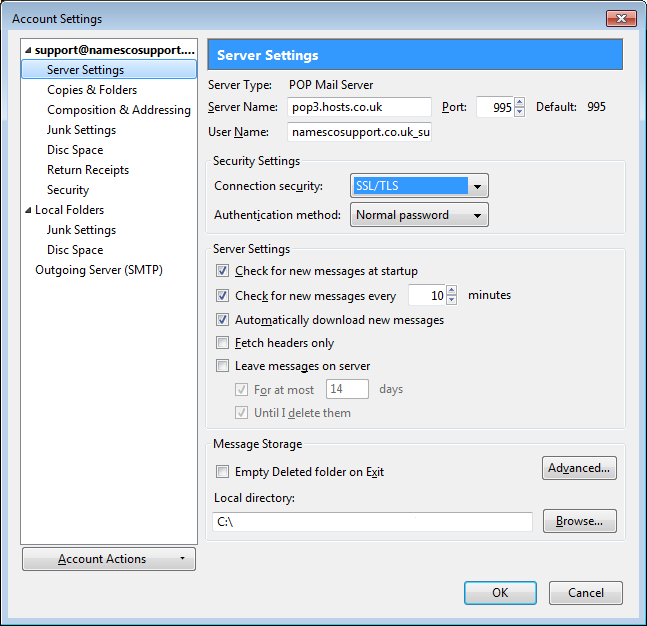
Task: Click Browse... to choose local directory
Action: (580, 521)
